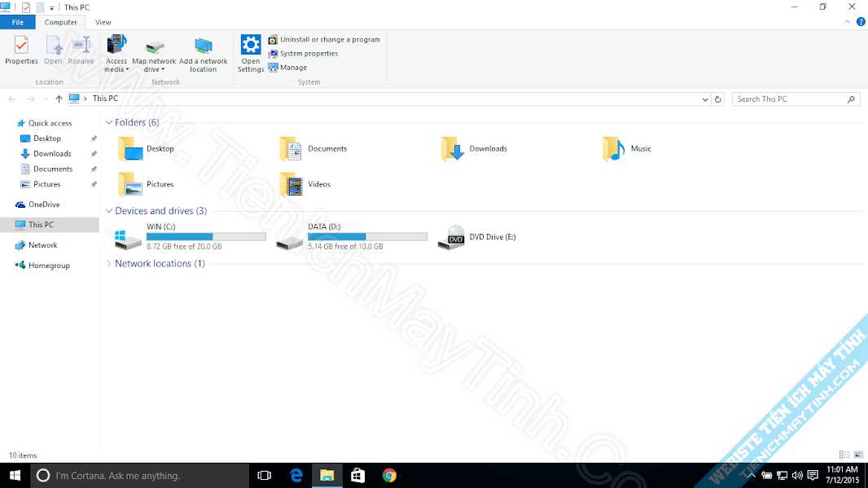Collapse the Devices and drives group
The width and height of the screenshot is (868, 488).
coord(109,211)
